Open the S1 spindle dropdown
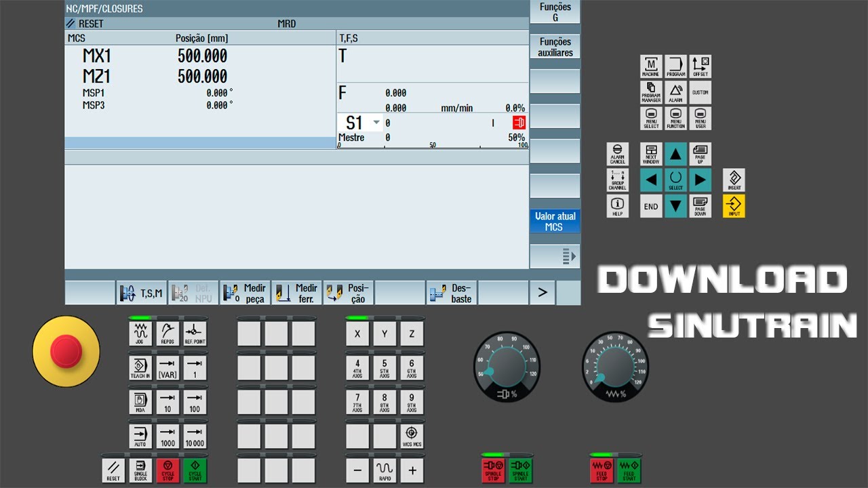 coord(360,123)
